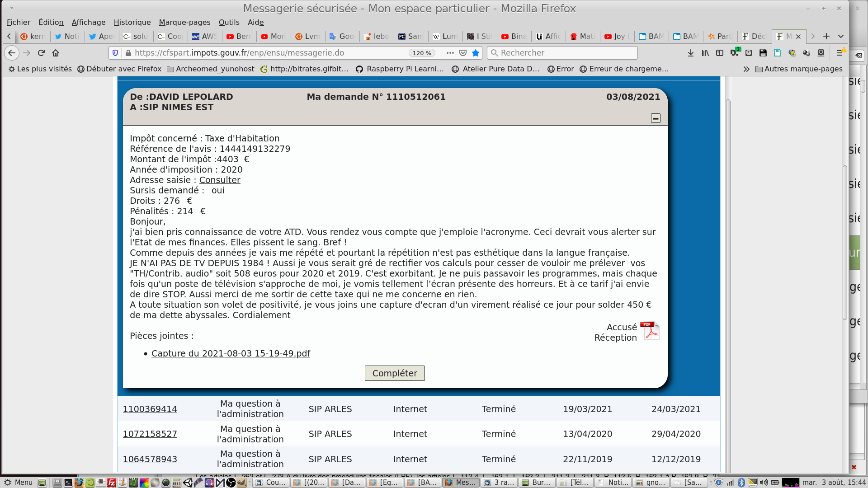Click the Compléter button
Viewport: 868px width, 488px height.
point(394,373)
